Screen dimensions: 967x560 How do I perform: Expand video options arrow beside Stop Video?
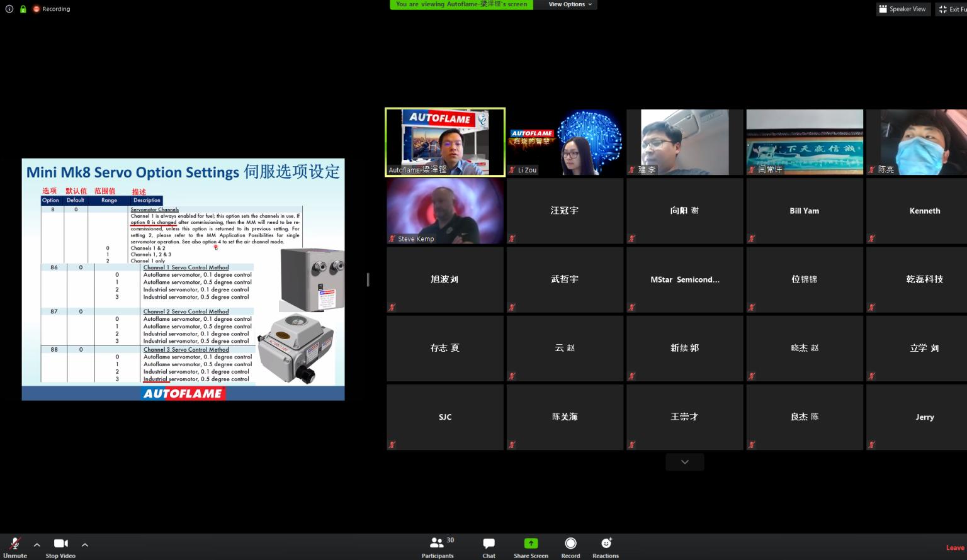(85, 545)
